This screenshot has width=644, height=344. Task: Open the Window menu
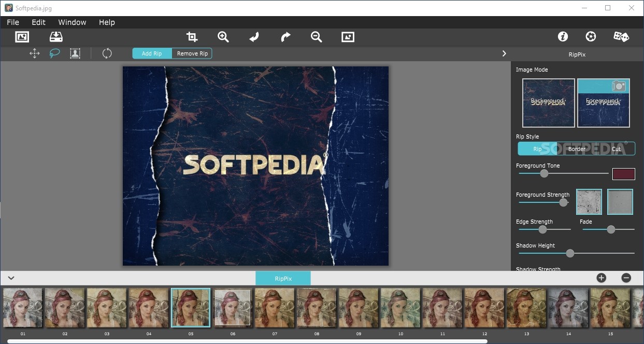pyautogui.click(x=72, y=22)
